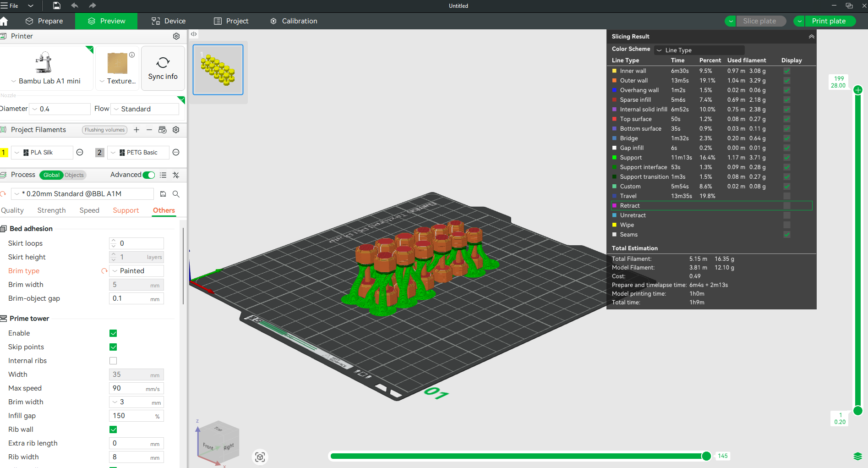Enable Internal ribs checkbox
868x468 pixels.
[x=113, y=361]
